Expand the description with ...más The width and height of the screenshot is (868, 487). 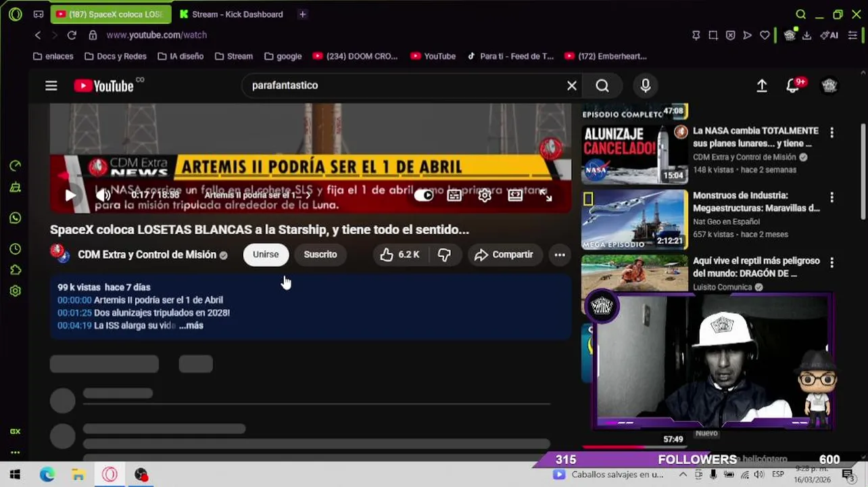191,325
